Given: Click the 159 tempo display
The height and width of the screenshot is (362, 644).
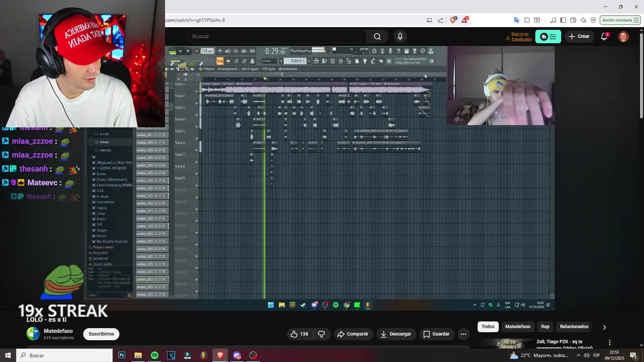Looking at the screenshot, I should click(x=207, y=51).
